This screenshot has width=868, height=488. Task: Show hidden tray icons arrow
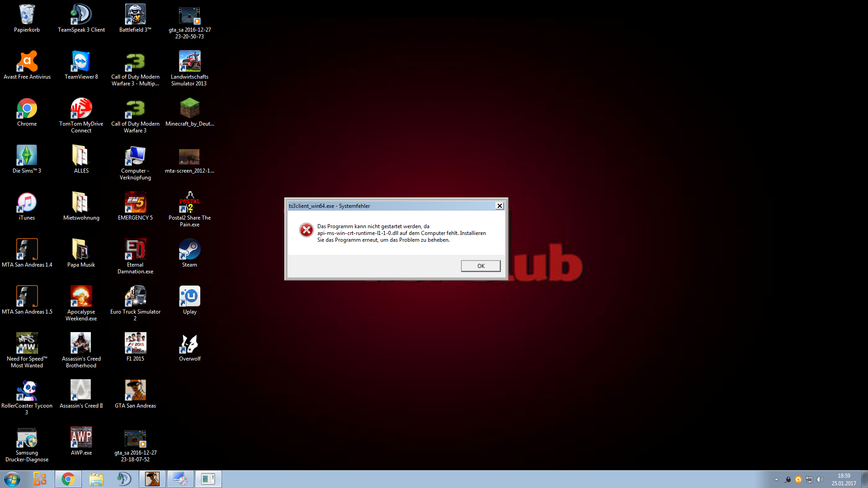[776, 479]
